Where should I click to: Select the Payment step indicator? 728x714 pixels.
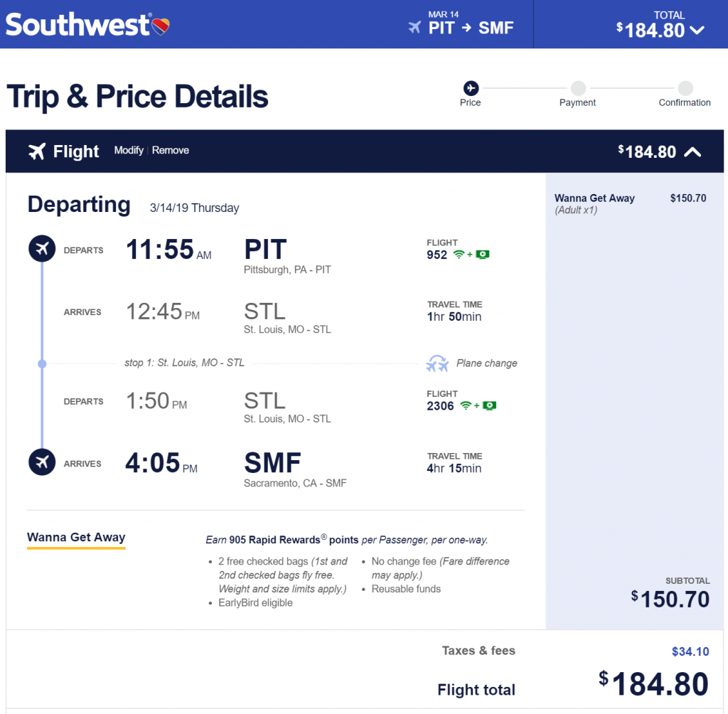(578, 87)
